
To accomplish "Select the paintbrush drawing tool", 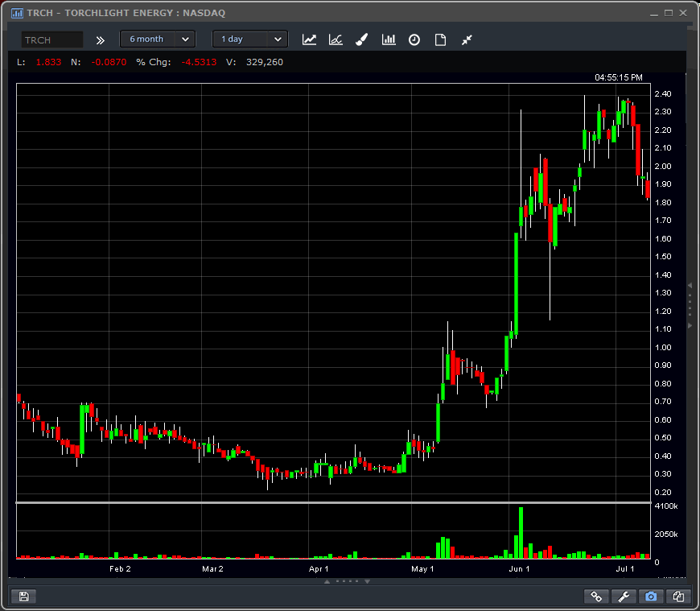I will [362, 39].
